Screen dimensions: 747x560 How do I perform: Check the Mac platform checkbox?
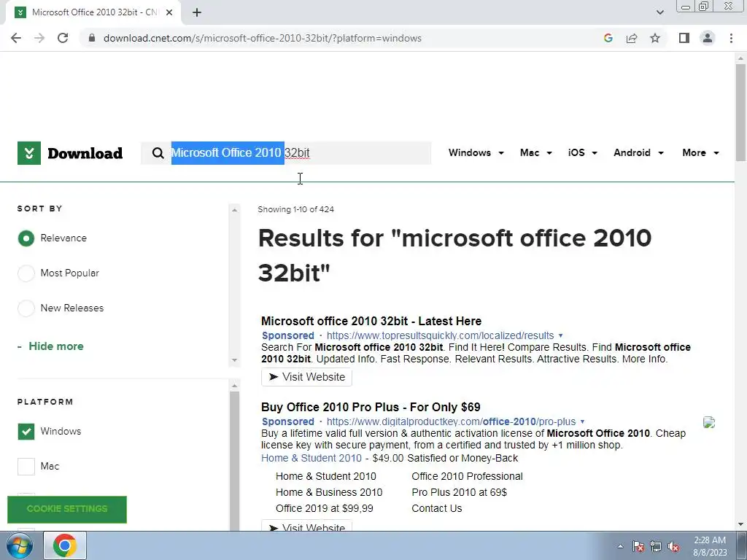tap(26, 466)
